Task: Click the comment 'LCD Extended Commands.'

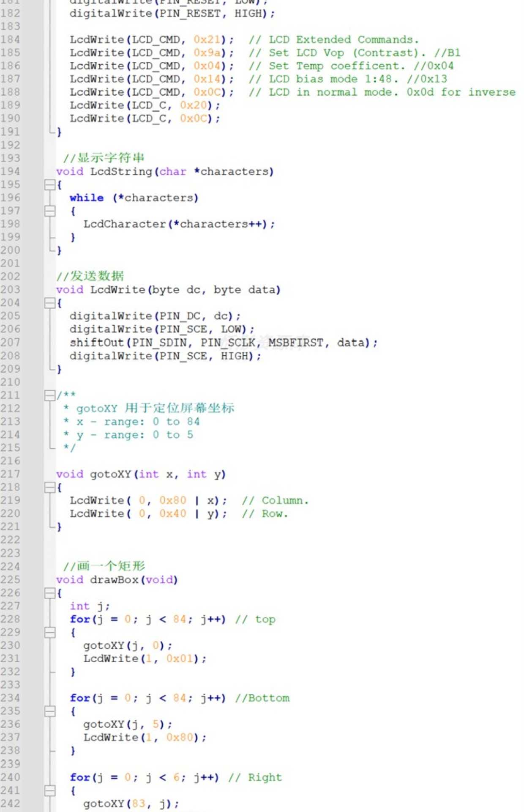Action: coord(344,40)
